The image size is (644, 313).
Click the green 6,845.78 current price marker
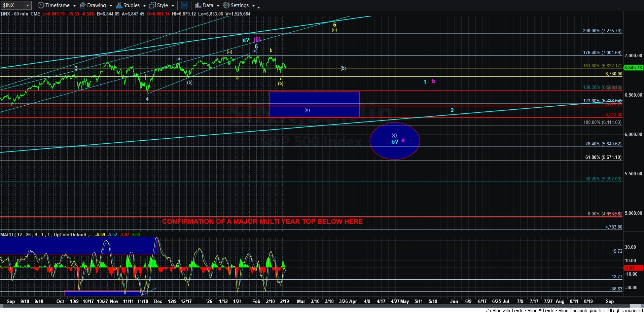(x=633, y=68)
